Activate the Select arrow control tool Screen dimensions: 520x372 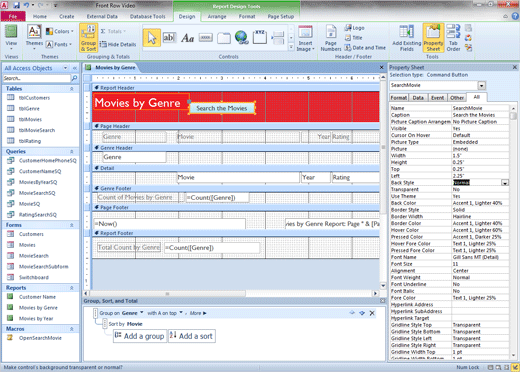[x=152, y=38]
